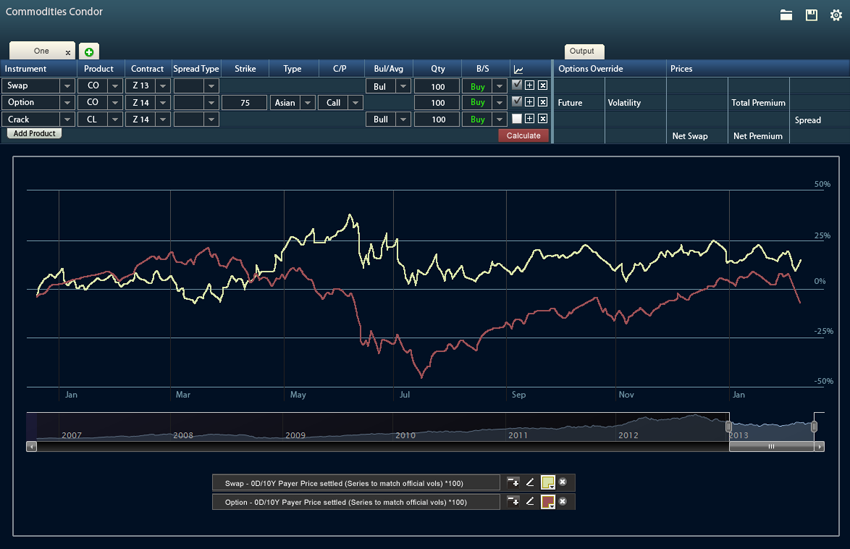This screenshot has height=549, width=850.
Task: Open Bul/Avg dropdown showing Bull
Action: pos(403,119)
